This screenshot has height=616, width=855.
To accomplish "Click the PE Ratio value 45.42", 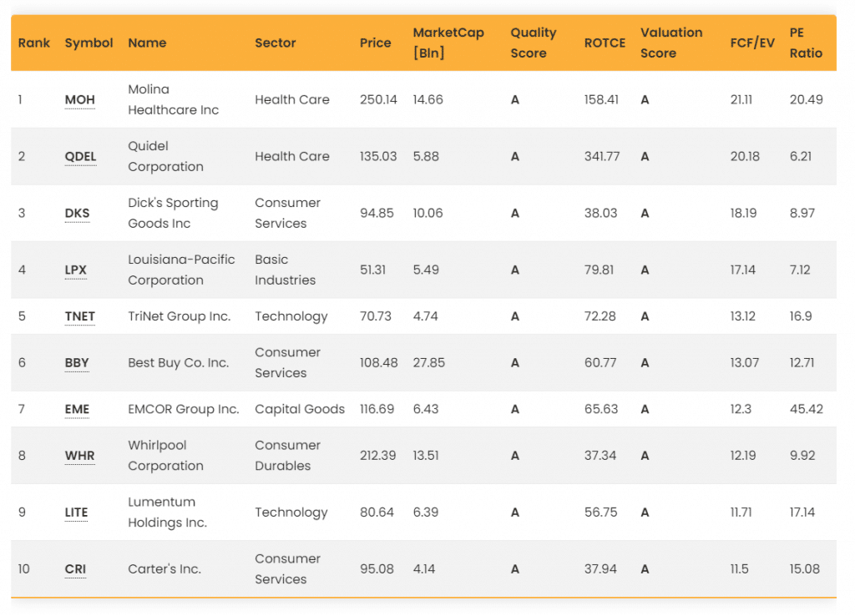I will [806, 409].
